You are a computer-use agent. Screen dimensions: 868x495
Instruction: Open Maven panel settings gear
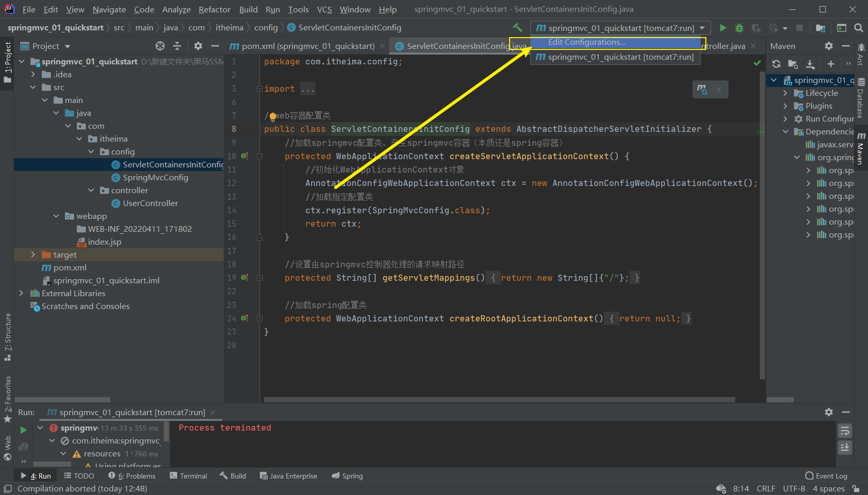[829, 46]
